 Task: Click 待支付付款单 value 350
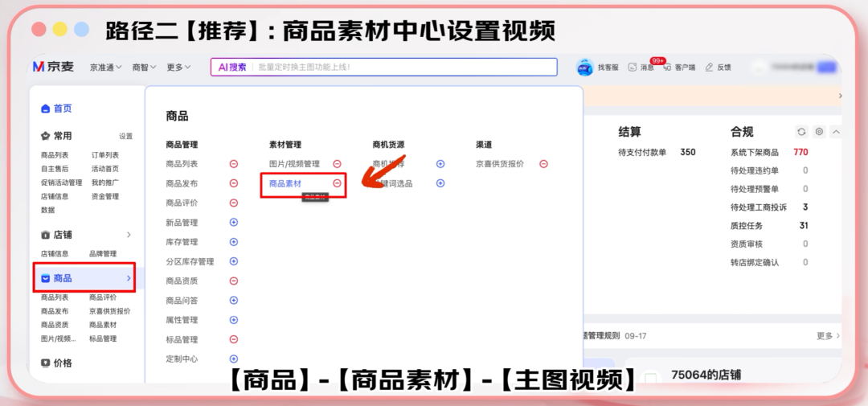pyautogui.click(x=688, y=152)
